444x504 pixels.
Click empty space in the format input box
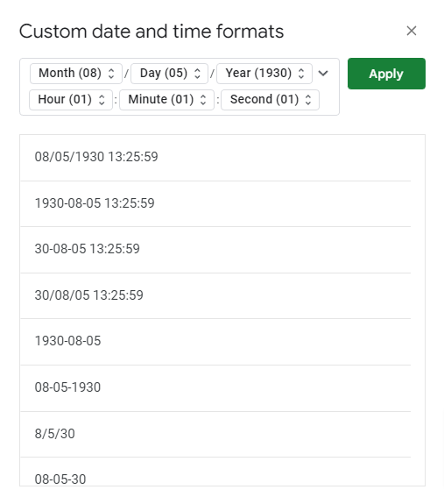point(328,100)
